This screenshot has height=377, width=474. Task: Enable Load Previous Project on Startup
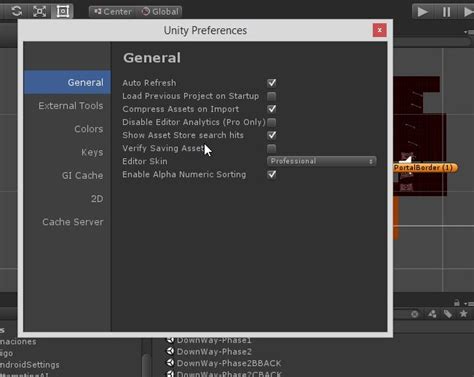[x=272, y=96]
